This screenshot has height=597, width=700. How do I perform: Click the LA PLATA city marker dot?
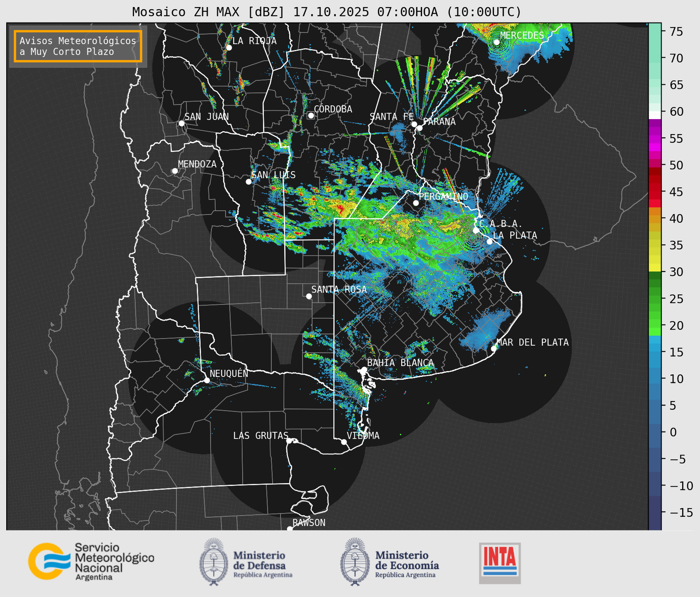[490, 242]
